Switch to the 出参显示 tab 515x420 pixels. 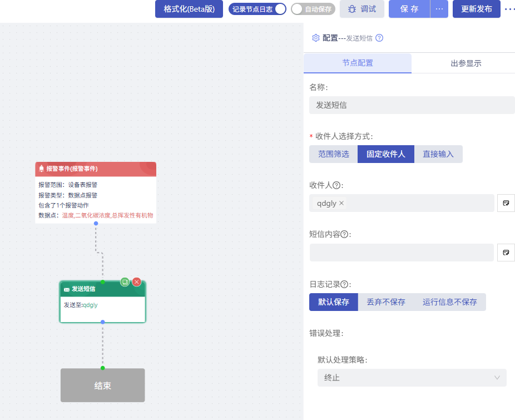click(466, 63)
